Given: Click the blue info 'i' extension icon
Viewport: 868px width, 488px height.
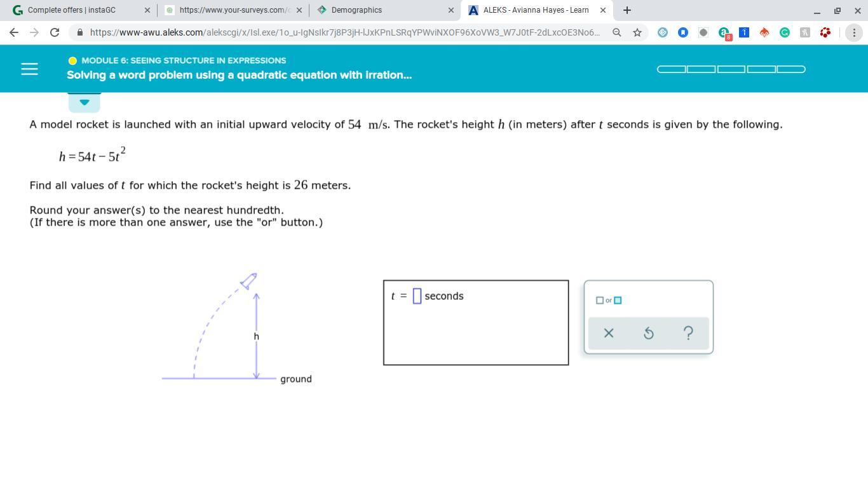Looking at the screenshot, I should [x=743, y=32].
